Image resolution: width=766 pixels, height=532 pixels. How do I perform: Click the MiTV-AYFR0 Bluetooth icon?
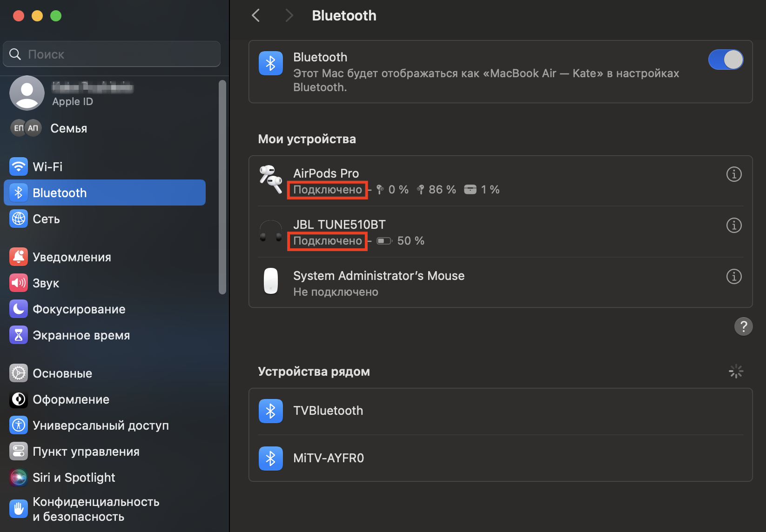[x=271, y=459]
